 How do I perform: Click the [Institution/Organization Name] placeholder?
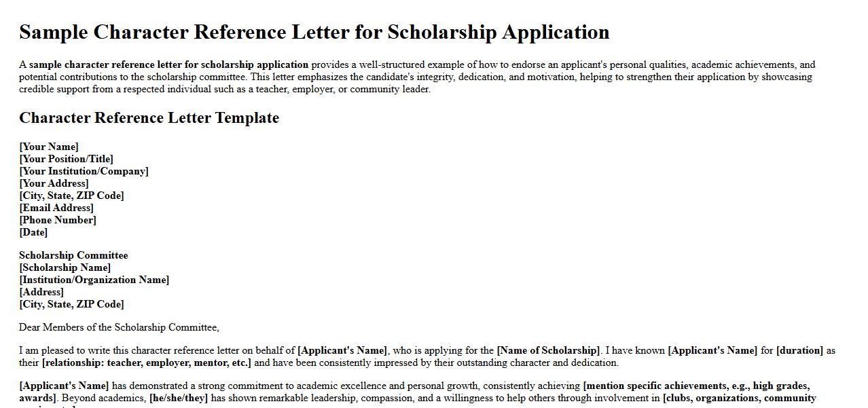tap(94, 280)
